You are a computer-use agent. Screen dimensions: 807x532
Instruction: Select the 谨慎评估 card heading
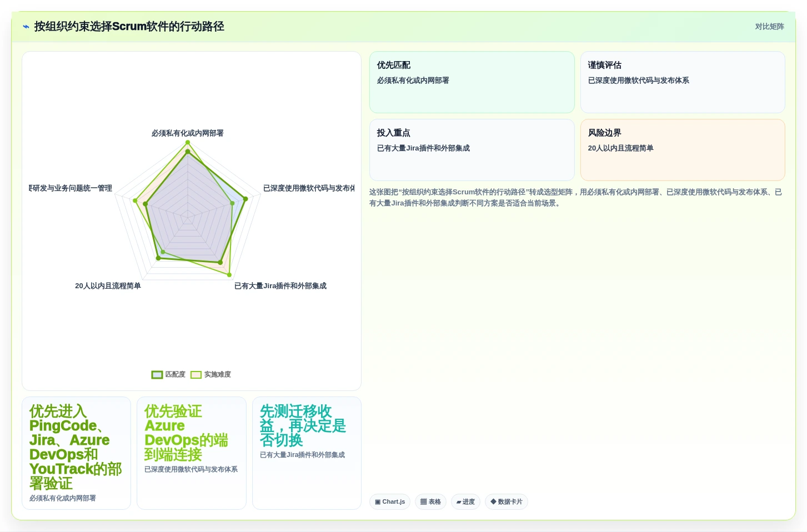point(605,65)
